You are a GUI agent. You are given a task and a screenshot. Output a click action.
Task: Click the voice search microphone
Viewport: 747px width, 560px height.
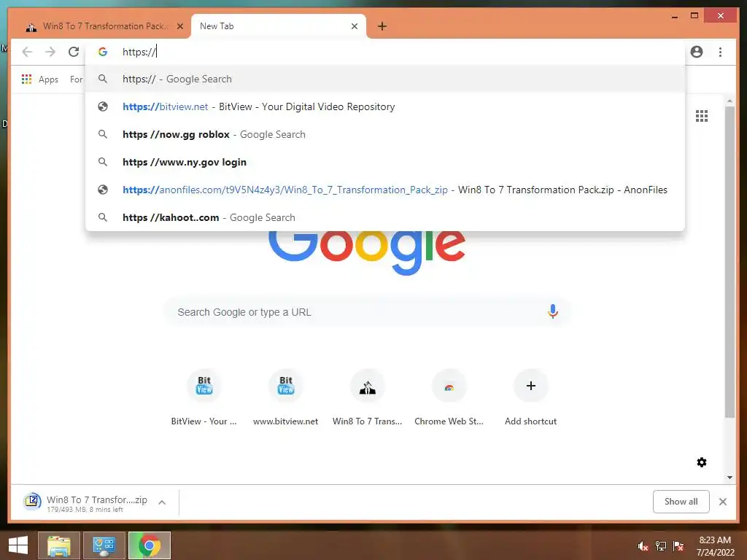coord(553,311)
